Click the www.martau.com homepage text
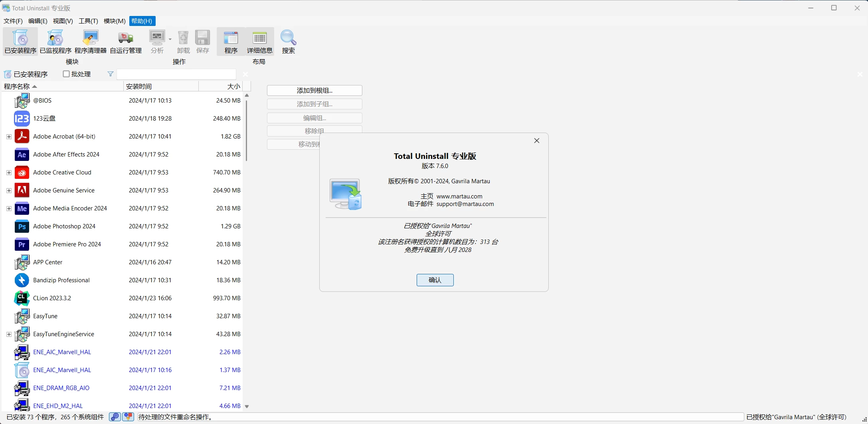This screenshot has height=424, width=868. pyautogui.click(x=459, y=196)
